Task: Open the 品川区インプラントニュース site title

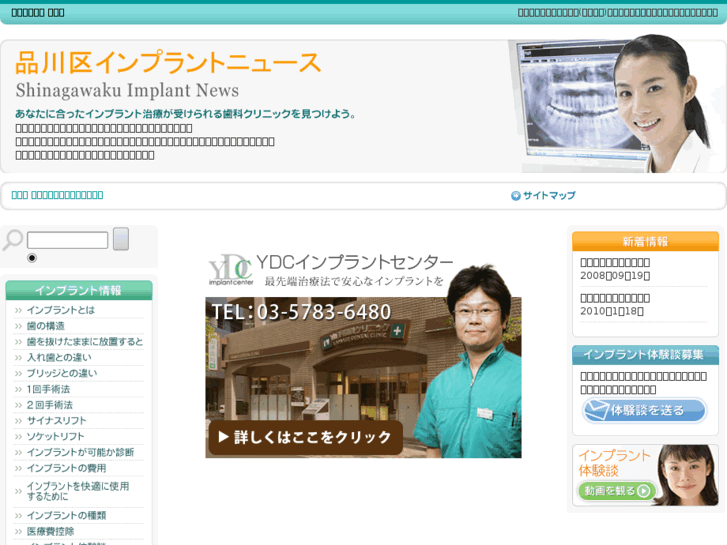Action: [x=168, y=63]
